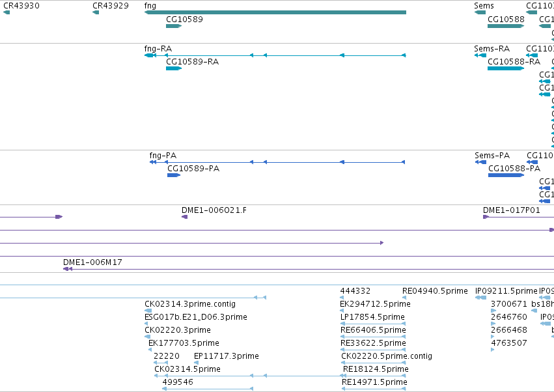Select the CG10589 gene arrow glyph
The width and height of the screenshot is (554, 392).
point(174,26)
